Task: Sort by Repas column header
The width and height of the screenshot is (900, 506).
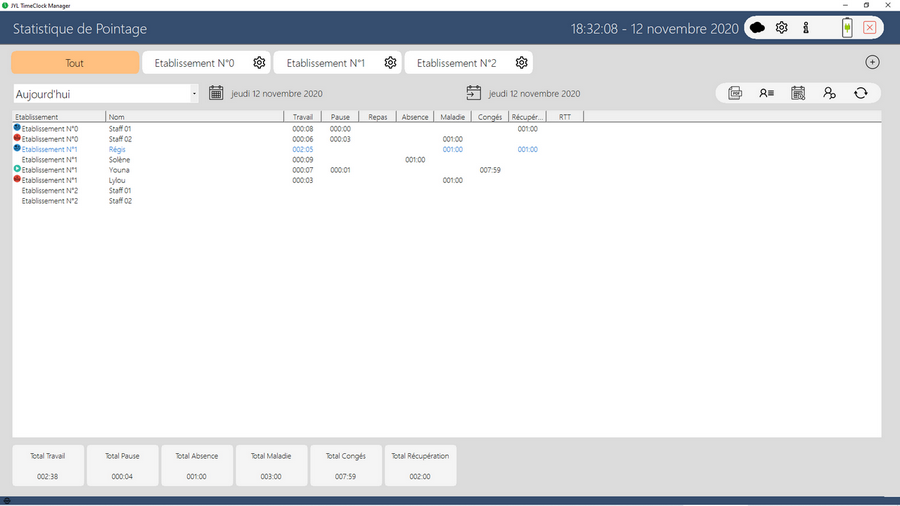Action: point(377,116)
